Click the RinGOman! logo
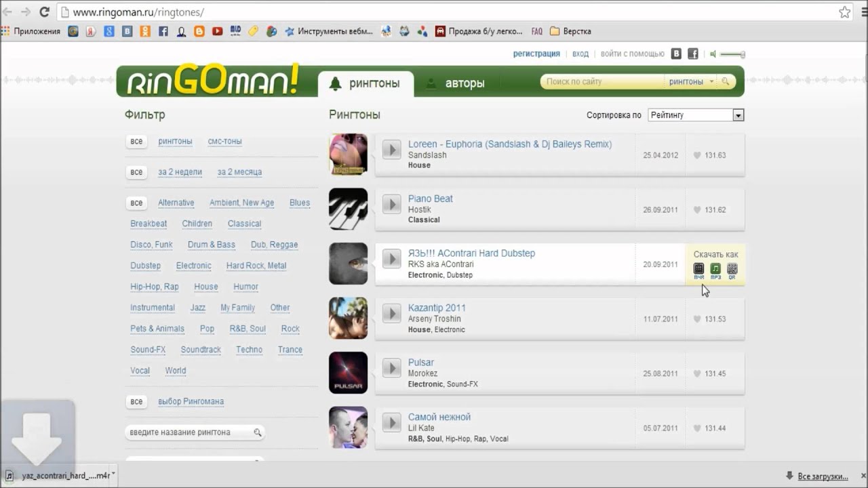Screen dimensions: 868x488 212,81
